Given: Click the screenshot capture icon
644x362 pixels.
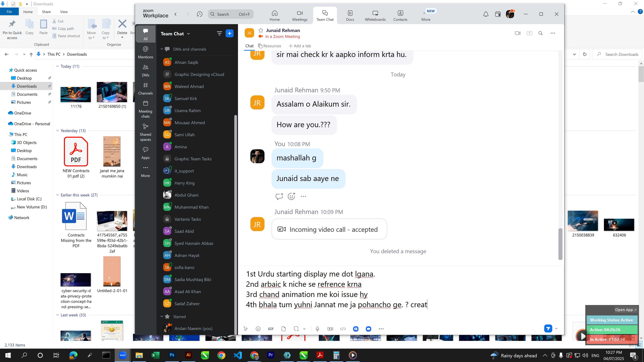Looking at the screenshot, I should click(296, 329).
